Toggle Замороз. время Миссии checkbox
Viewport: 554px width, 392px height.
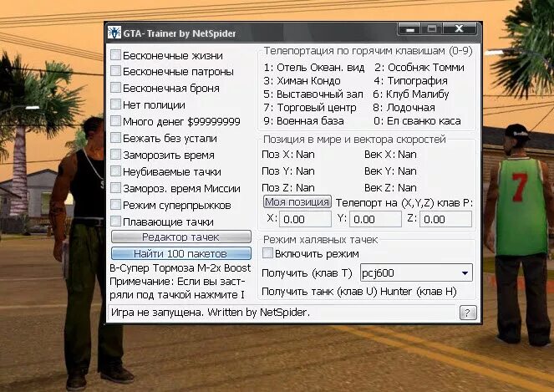pos(115,188)
